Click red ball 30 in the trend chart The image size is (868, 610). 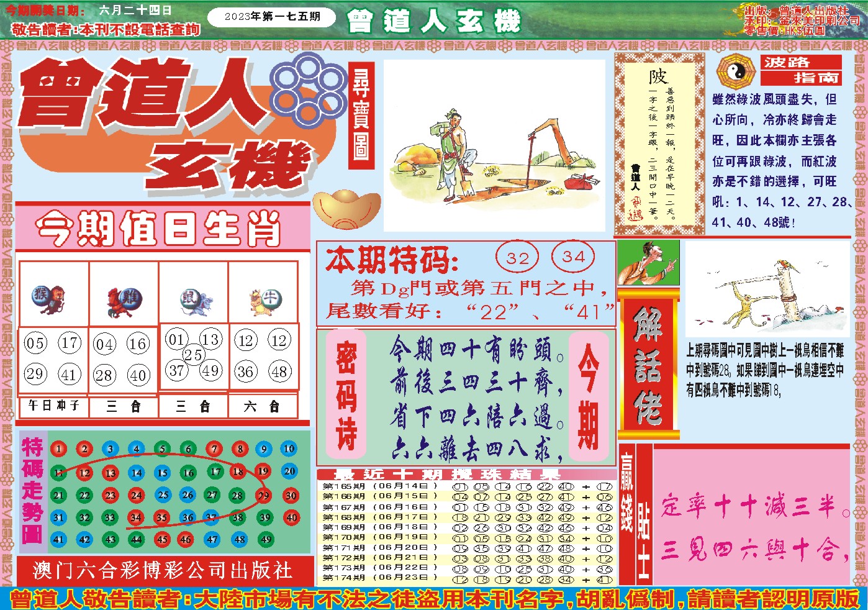[x=291, y=496]
